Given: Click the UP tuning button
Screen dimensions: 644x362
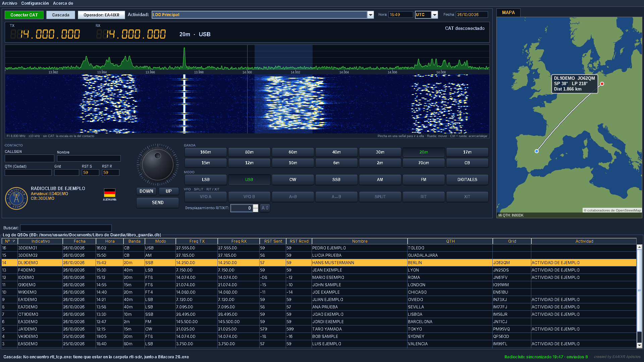Looking at the screenshot, I should [169, 191].
